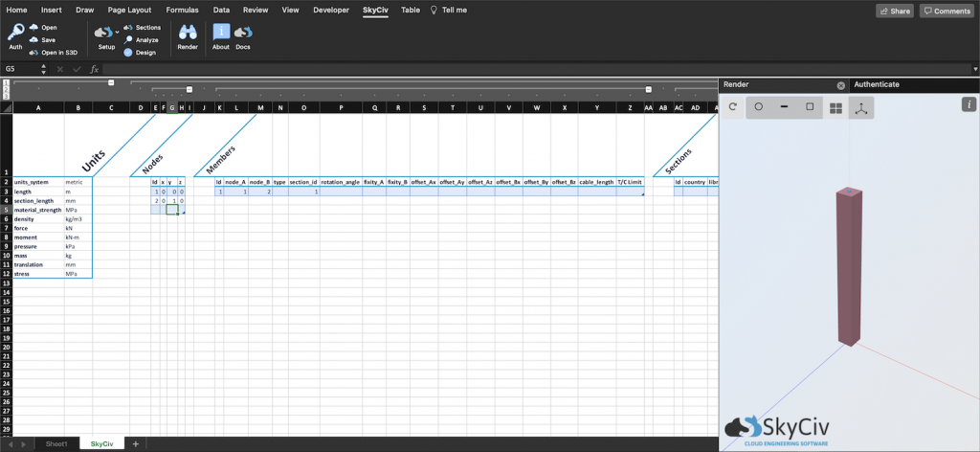Image resolution: width=980 pixels, height=452 pixels.
Task: Open the Comments pane
Action: [946, 11]
